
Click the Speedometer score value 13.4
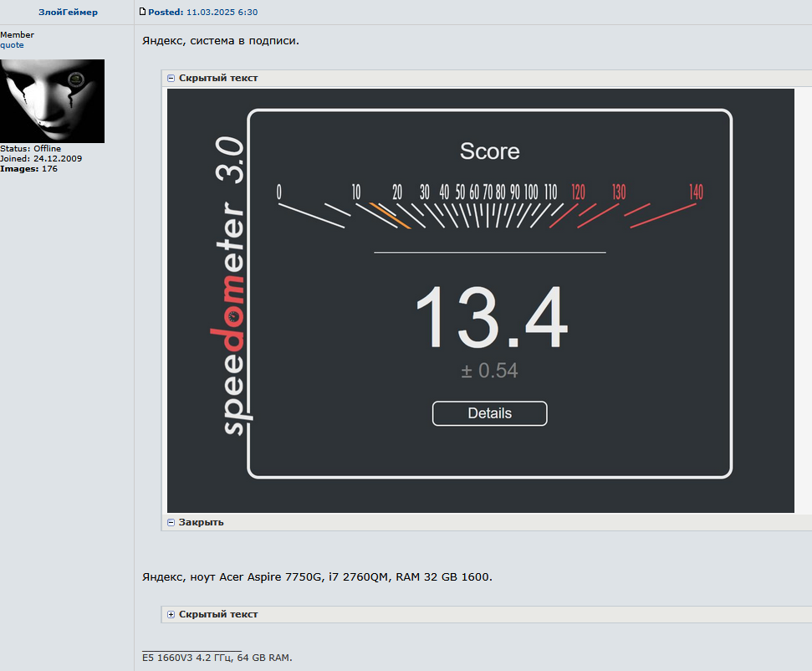492,317
